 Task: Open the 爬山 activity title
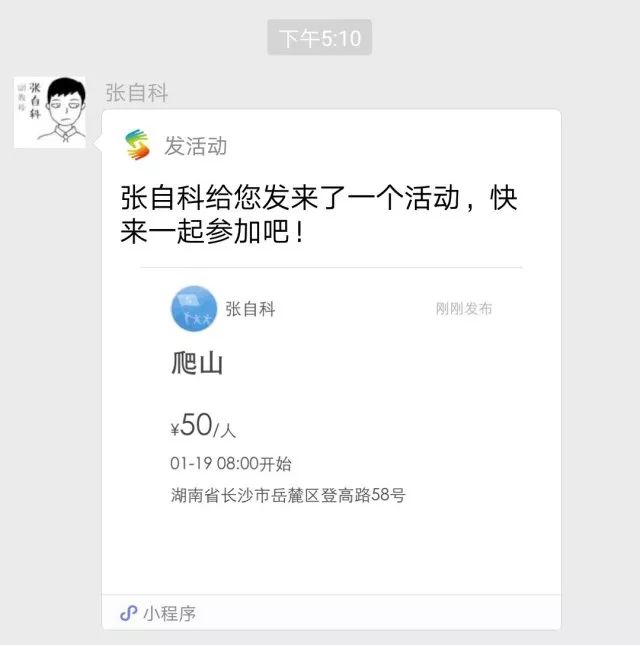coord(196,363)
